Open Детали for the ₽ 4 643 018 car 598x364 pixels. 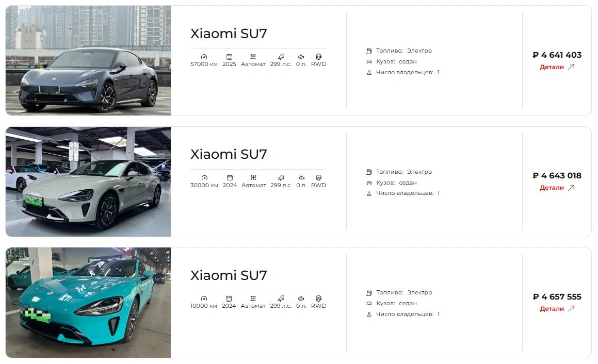pyautogui.click(x=557, y=188)
